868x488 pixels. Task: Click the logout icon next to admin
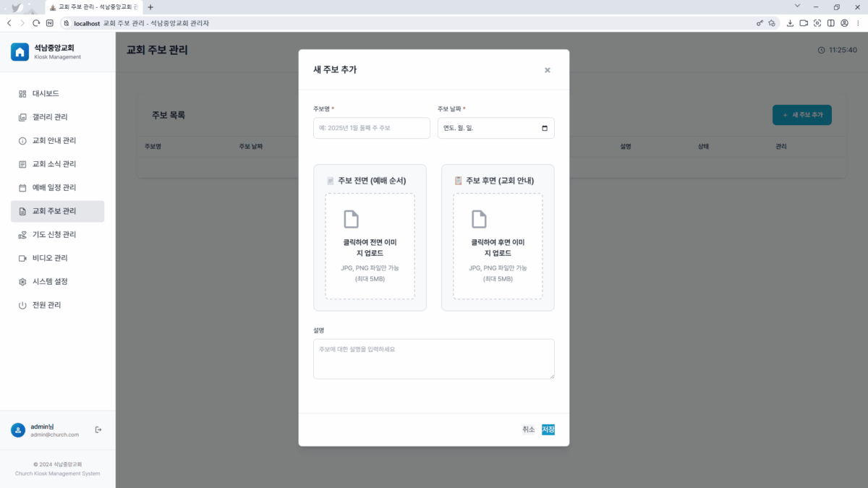[98, 429]
